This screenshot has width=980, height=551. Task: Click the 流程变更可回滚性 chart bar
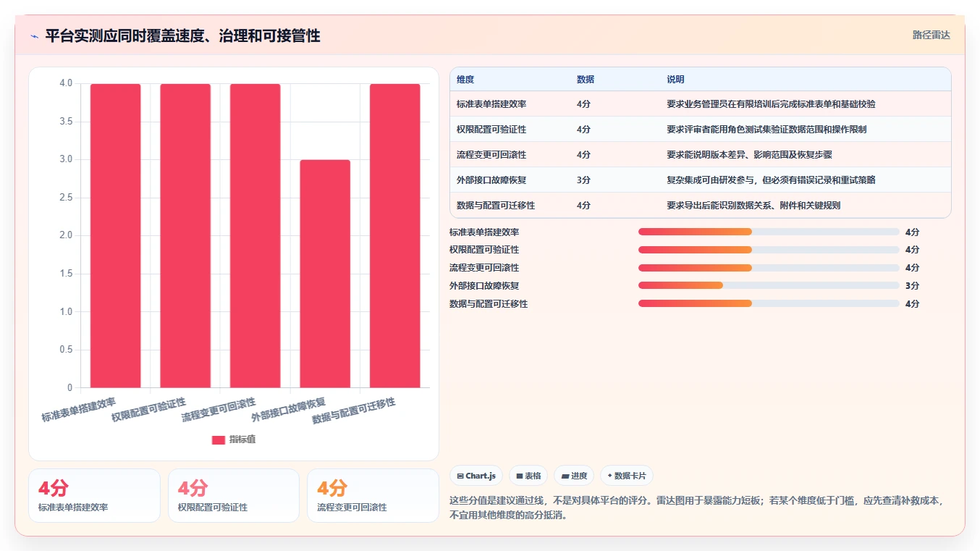coord(255,235)
